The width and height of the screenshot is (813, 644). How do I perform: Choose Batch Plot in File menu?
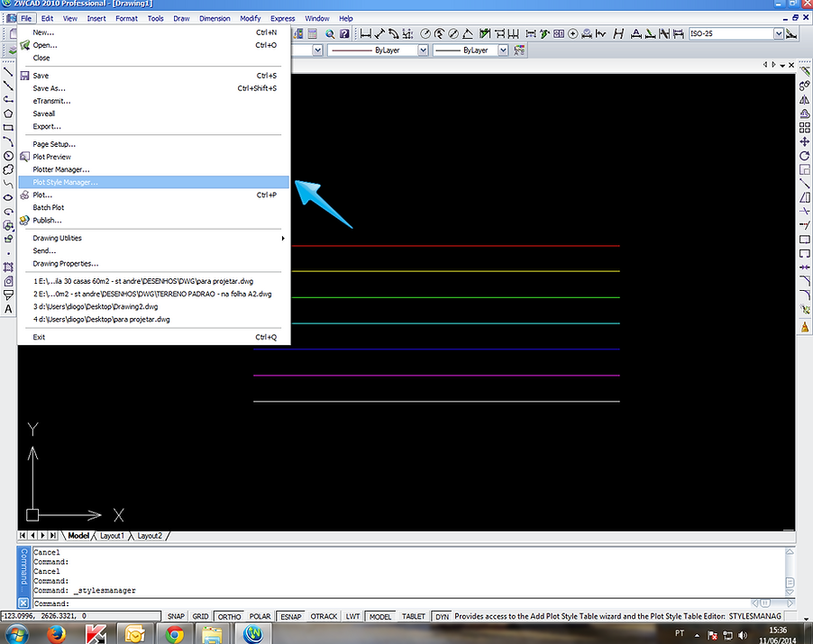153,207
